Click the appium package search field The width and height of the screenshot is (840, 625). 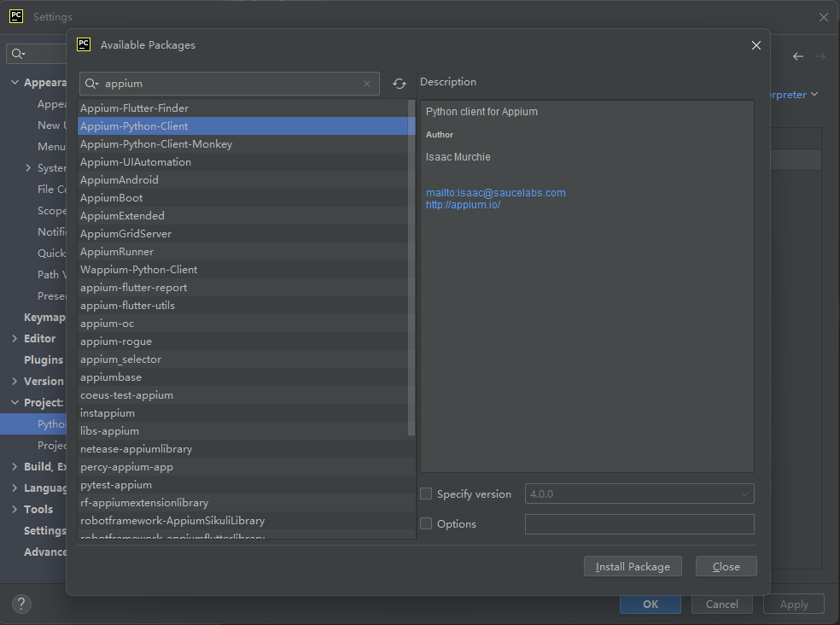230,84
